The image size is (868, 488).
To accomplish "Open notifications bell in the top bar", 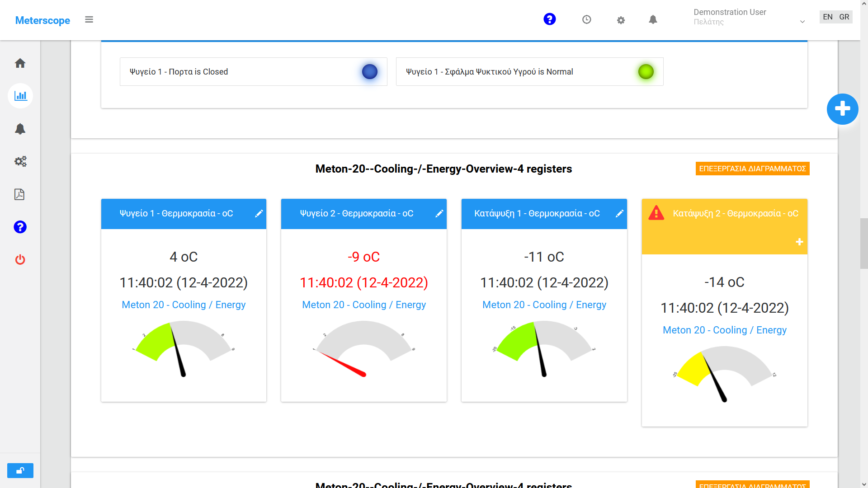I will pyautogui.click(x=653, y=19).
